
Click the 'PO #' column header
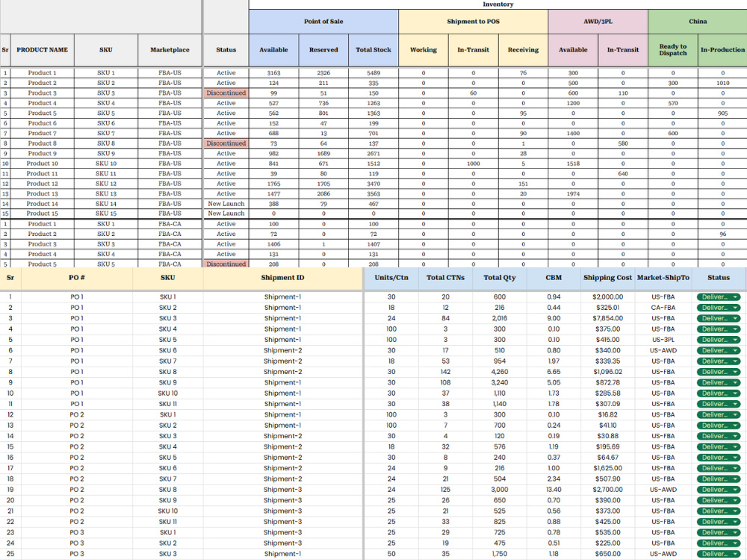click(x=77, y=278)
